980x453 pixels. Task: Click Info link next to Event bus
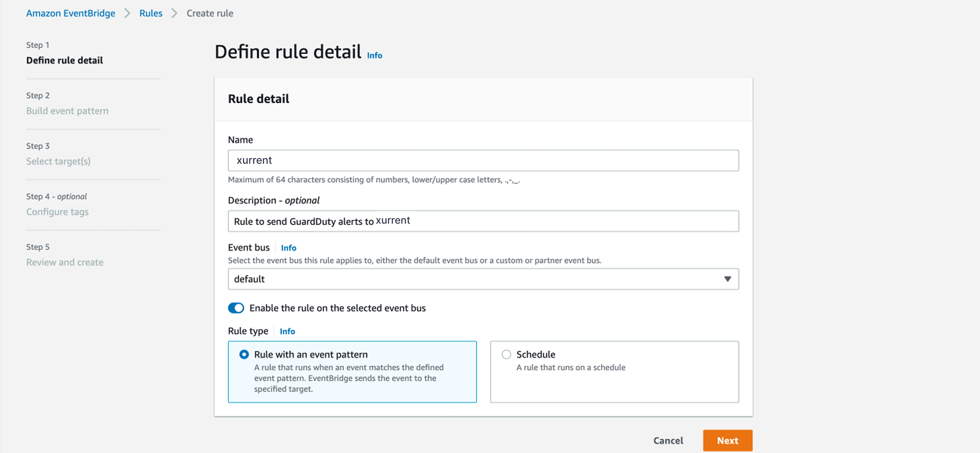pyautogui.click(x=288, y=248)
